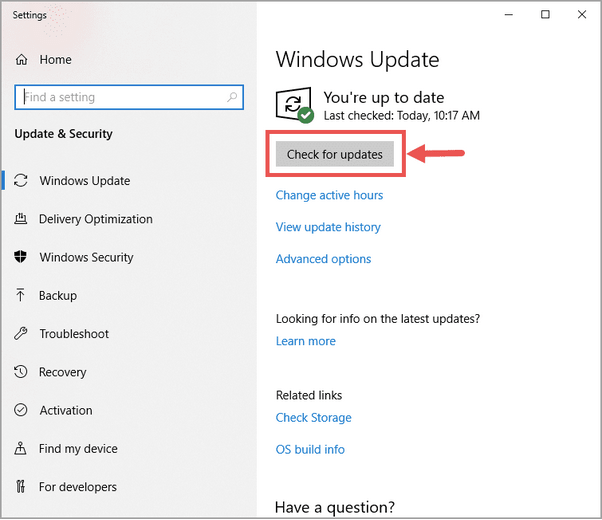The height and width of the screenshot is (520, 602).
Task: Open Advanced options link
Action: (324, 259)
